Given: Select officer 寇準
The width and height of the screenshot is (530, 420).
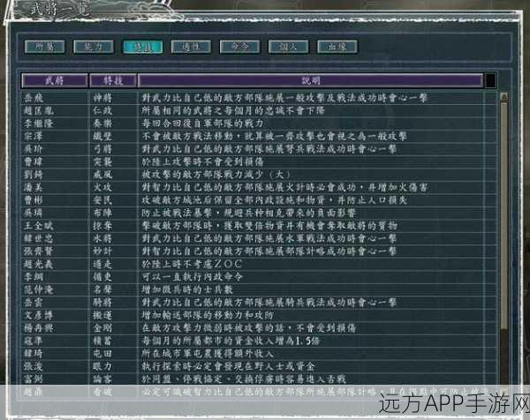Looking at the screenshot, I should (x=34, y=341).
